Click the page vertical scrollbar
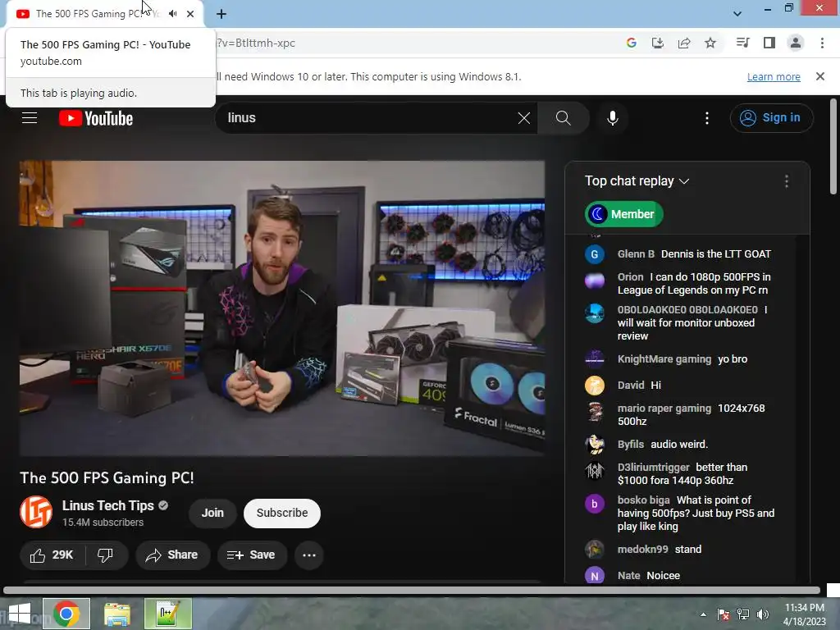840x630 pixels. [x=833, y=146]
